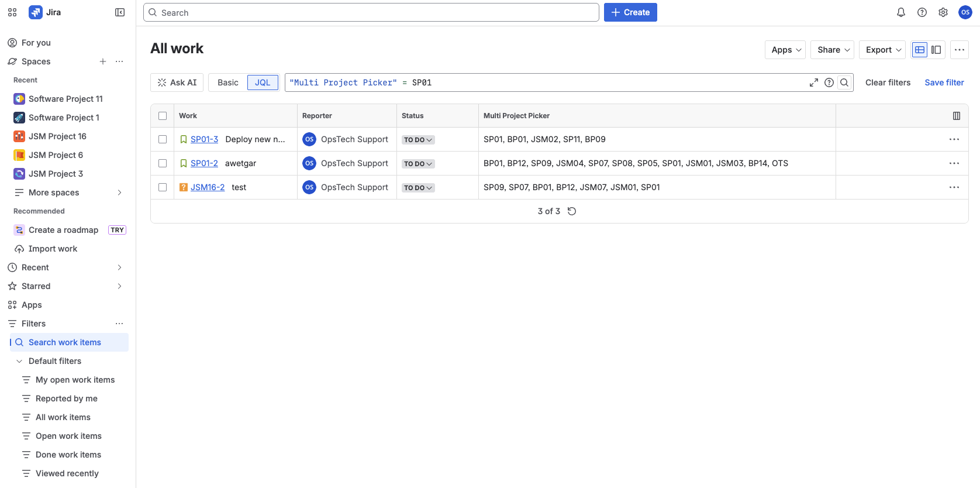Check the SP01-2 row checkbox
This screenshot has height=488, width=980.
tap(163, 163)
